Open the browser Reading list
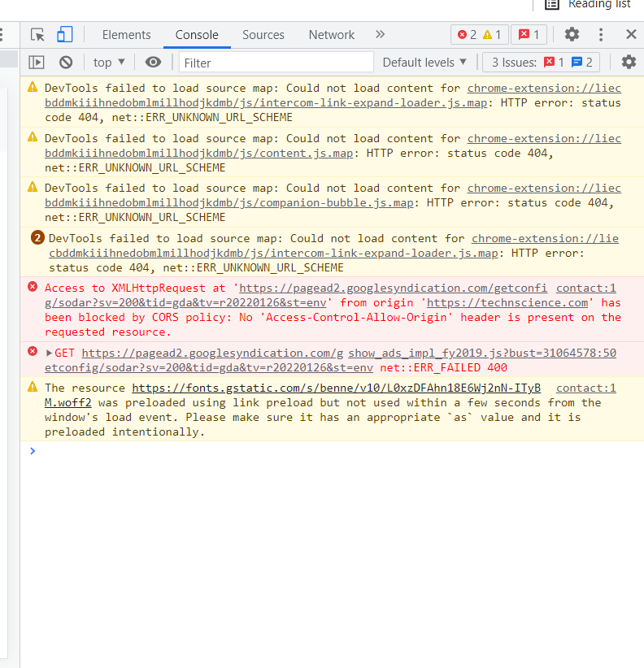644x668 pixels. click(x=587, y=5)
